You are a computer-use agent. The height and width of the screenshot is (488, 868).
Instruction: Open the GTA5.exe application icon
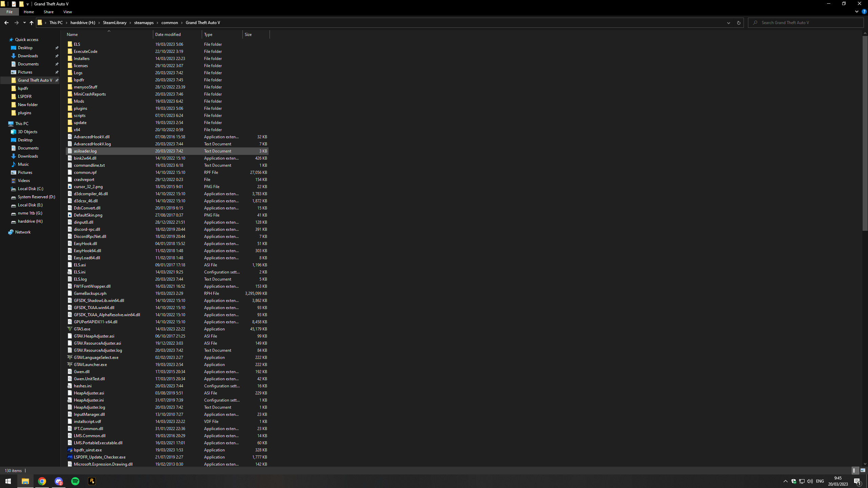tap(70, 329)
